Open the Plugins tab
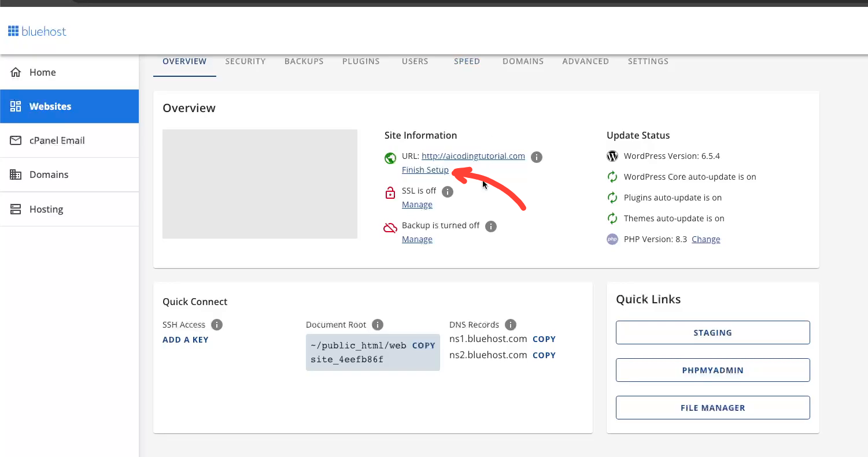The height and width of the screenshot is (457, 868). (361, 61)
